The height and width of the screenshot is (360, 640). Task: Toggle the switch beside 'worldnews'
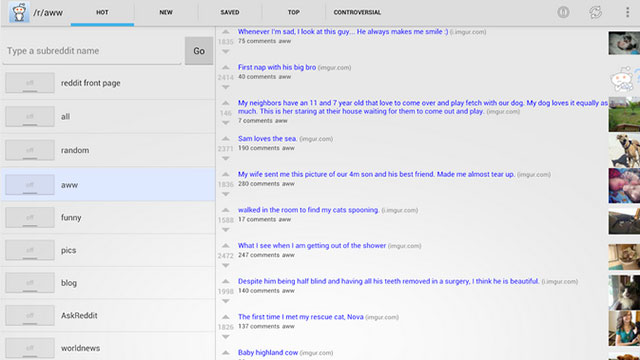(x=30, y=348)
